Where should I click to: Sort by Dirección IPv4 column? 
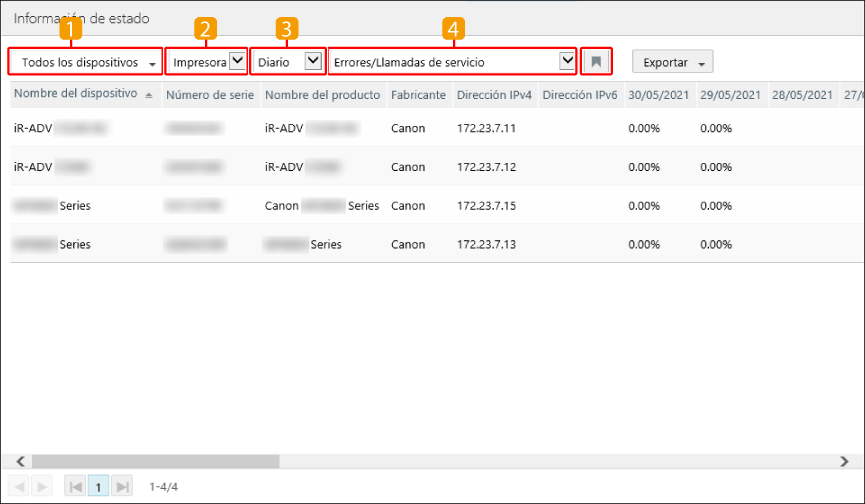point(493,95)
